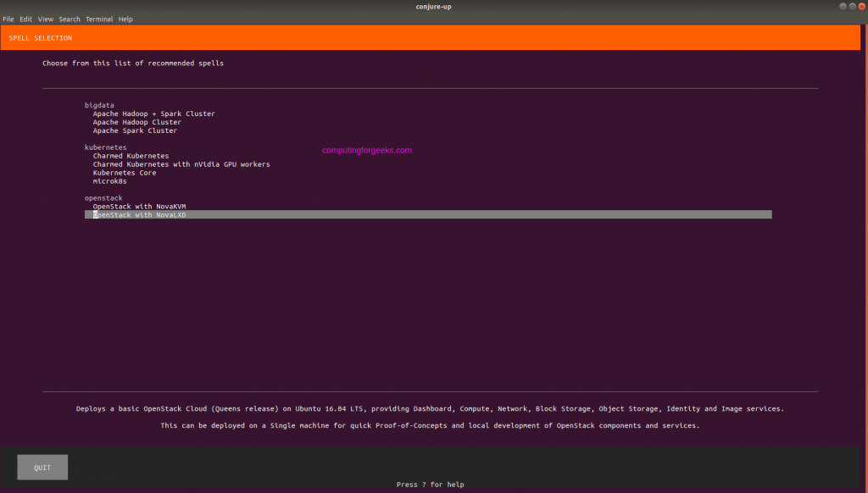
Task: Open the Search menu
Action: point(70,19)
